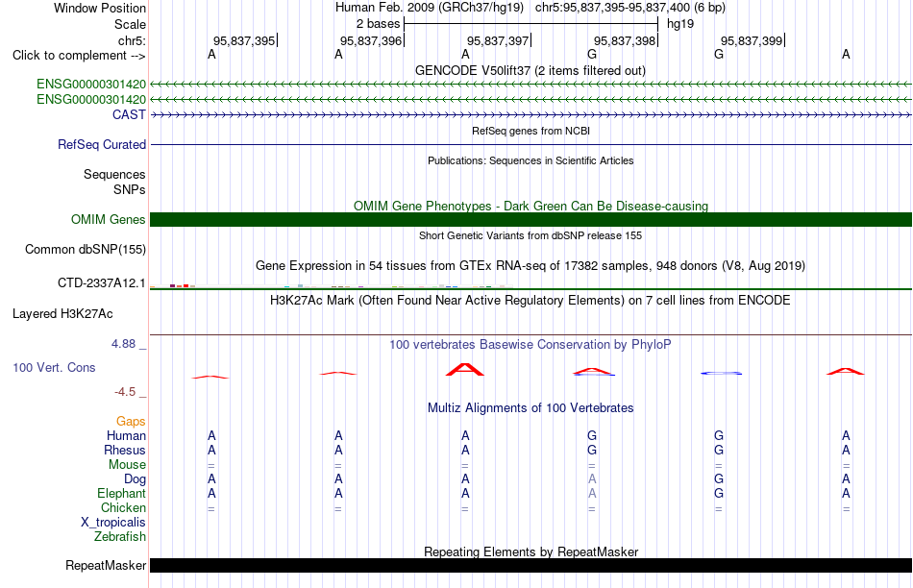Click the 4.88 PhyloP upper scale value

click(123, 344)
